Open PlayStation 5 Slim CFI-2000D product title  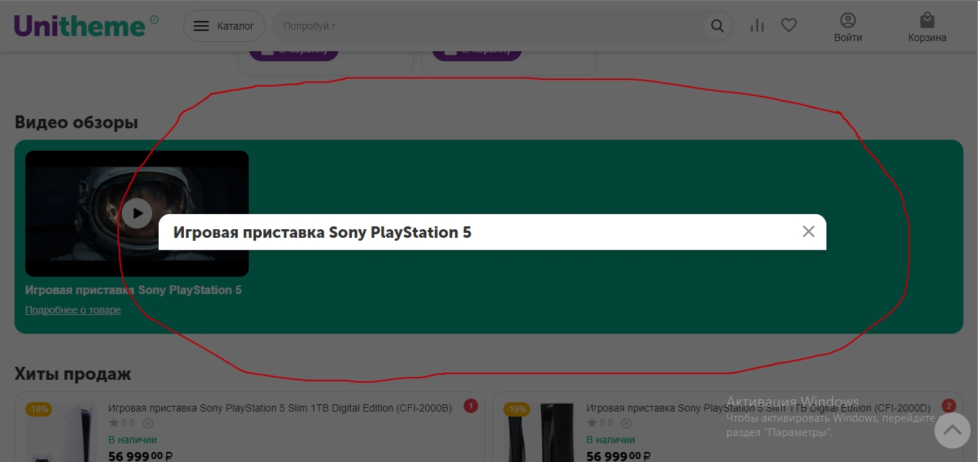click(x=757, y=409)
